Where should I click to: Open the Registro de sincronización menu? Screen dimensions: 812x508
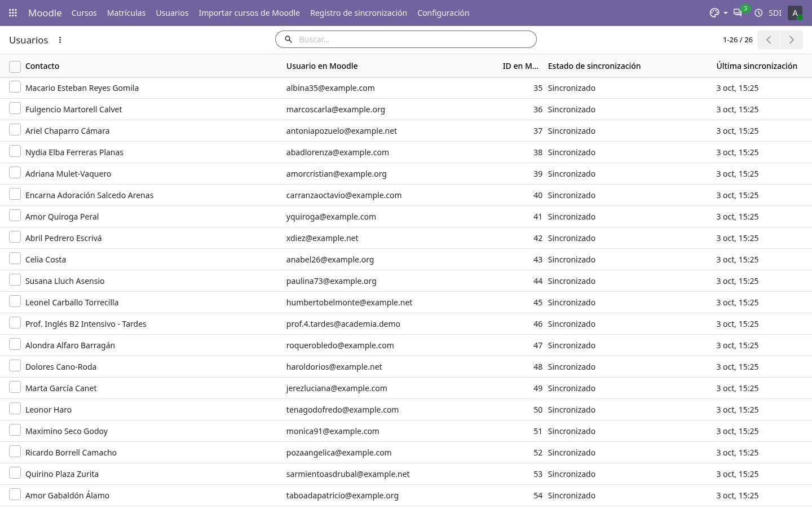tap(359, 12)
